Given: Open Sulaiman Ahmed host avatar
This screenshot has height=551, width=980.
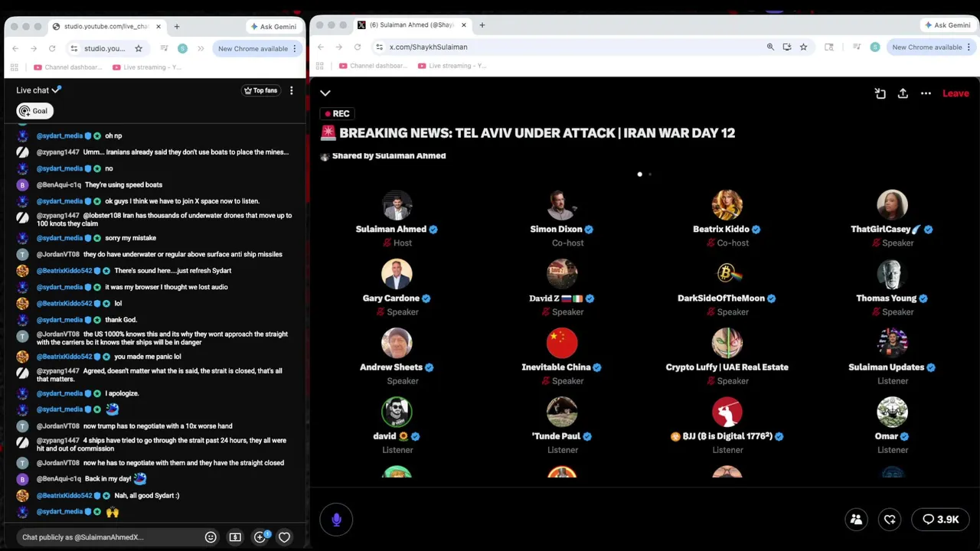Looking at the screenshot, I should pyautogui.click(x=397, y=205).
